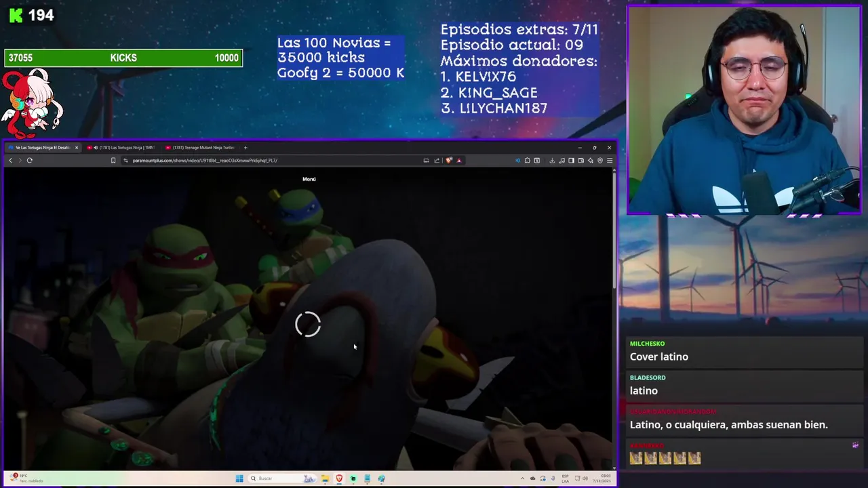Click chat message 'Latino, o cualquiera, ambas suenan bien.'
The width and height of the screenshot is (868, 488).
[x=729, y=425]
